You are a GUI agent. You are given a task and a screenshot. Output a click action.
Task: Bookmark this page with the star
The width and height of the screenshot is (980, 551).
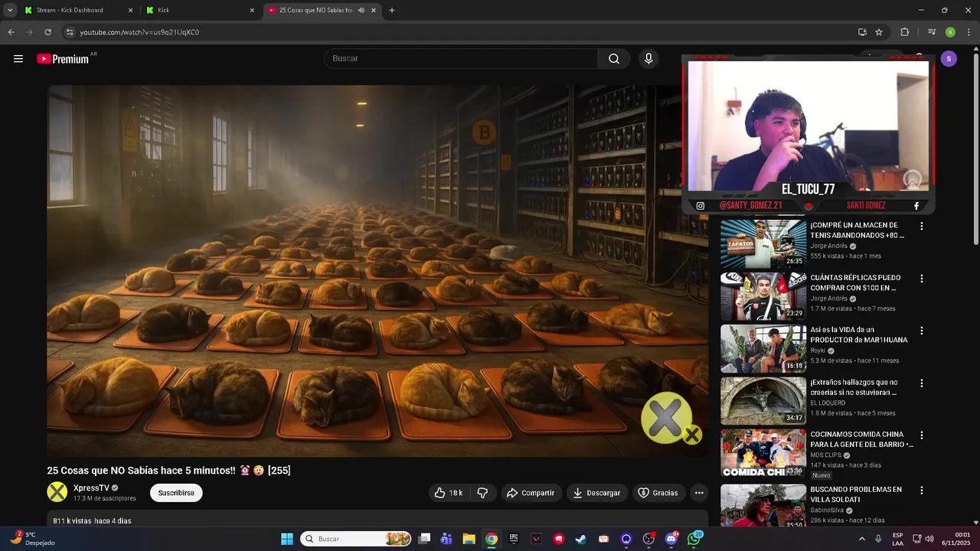879,32
